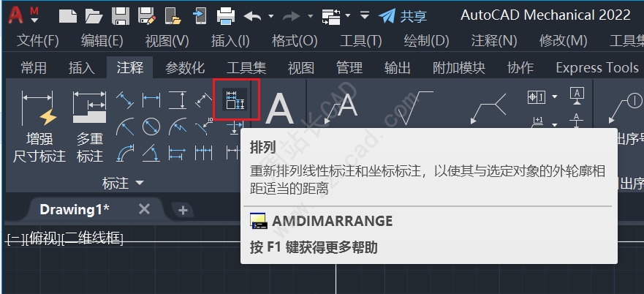Open a file with the Open folder icon

(94, 16)
